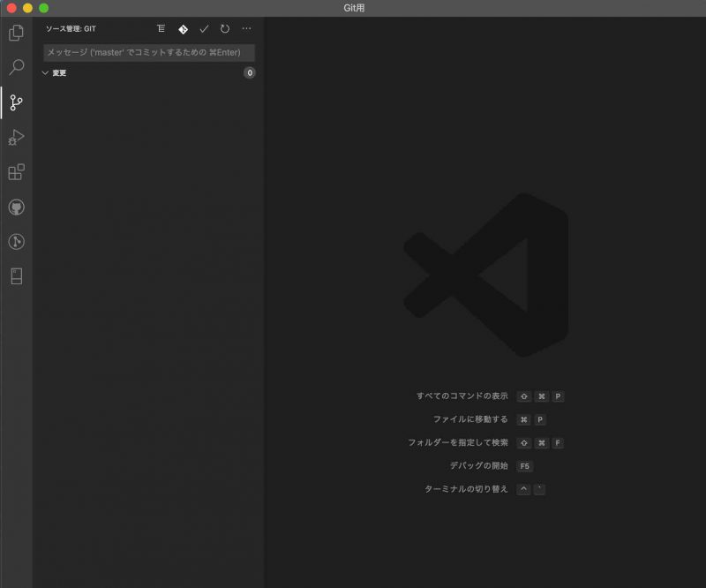Open more actions ellipsis menu
The image size is (706, 588).
point(246,28)
